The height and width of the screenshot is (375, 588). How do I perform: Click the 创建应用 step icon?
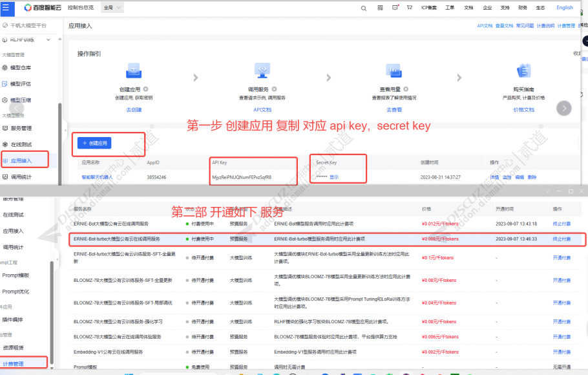click(x=134, y=71)
